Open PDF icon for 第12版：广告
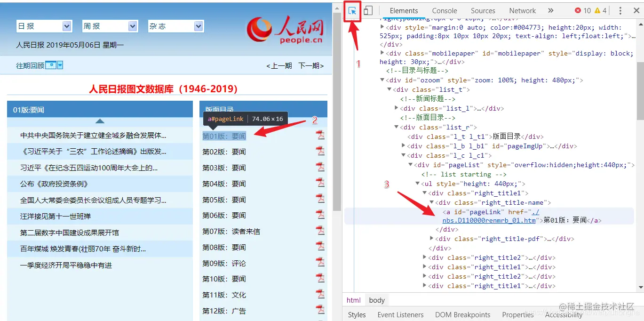This screenshot has height=321, width=644. click(320, 310)
